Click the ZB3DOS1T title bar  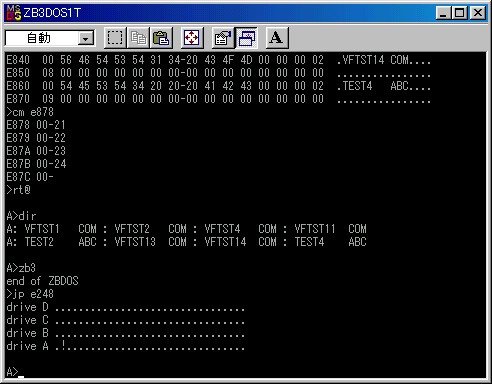click(227, 13)
